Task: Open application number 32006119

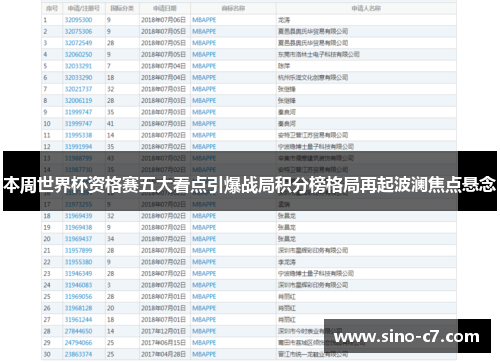Action: point(78,101)
